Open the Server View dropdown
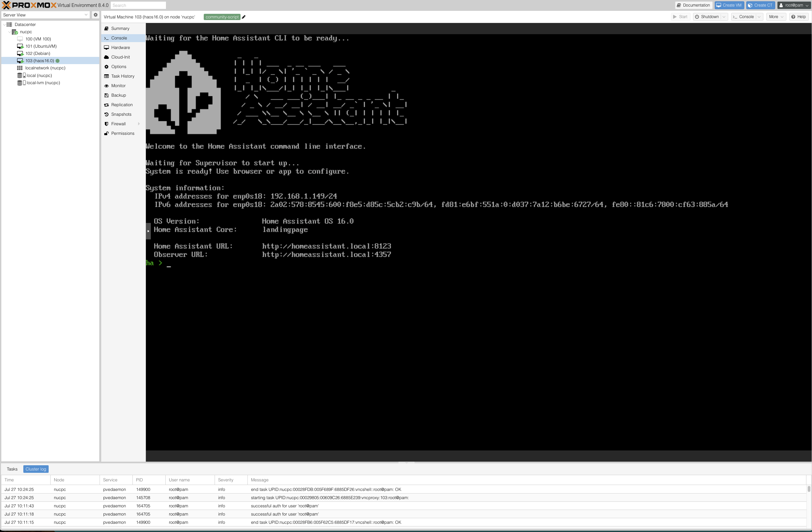The height and width of the screenshot is (532, 812). [45, 15]
